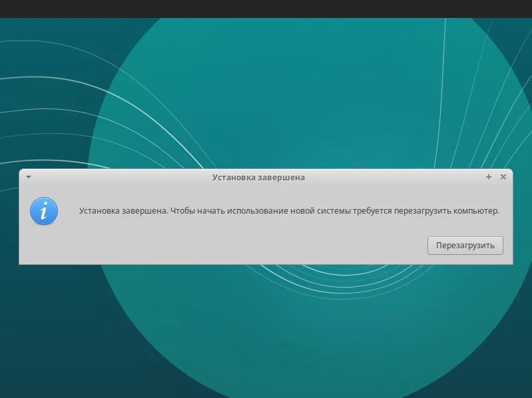Click the blue information icon
Screen dimensions: 532x398
pyautogui.click(x=44, y=211)
